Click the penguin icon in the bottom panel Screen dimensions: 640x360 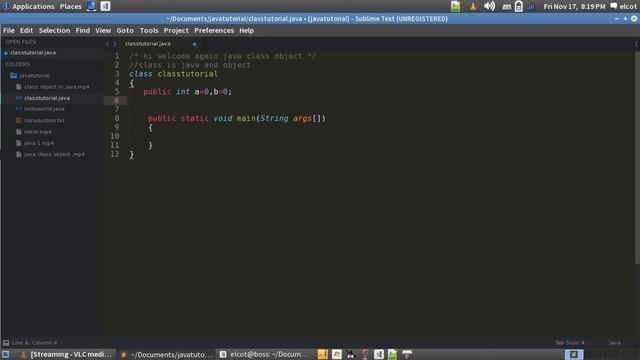click(x=351, y=355)
